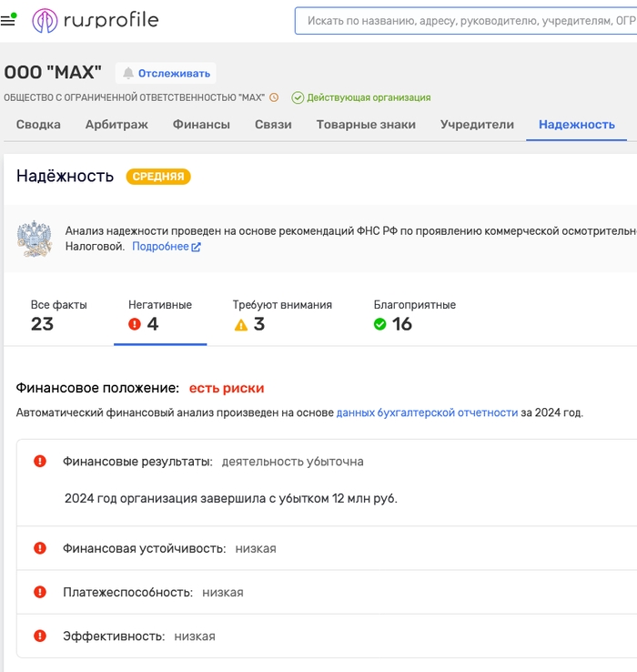Show Все факты 23 filter
Image resolution: width=637 pixels, height=672 pixels.
[58, 316]
